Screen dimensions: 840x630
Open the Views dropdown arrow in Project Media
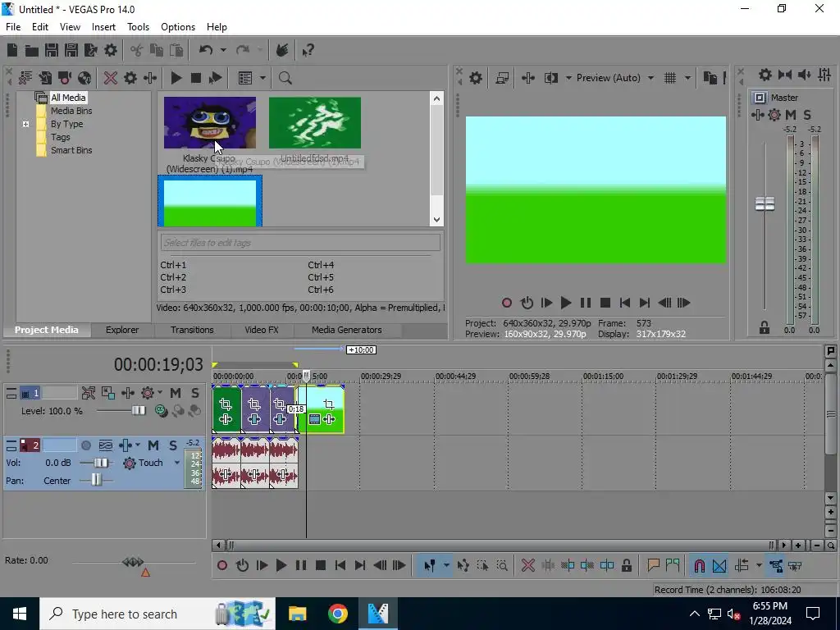[262, 78]
